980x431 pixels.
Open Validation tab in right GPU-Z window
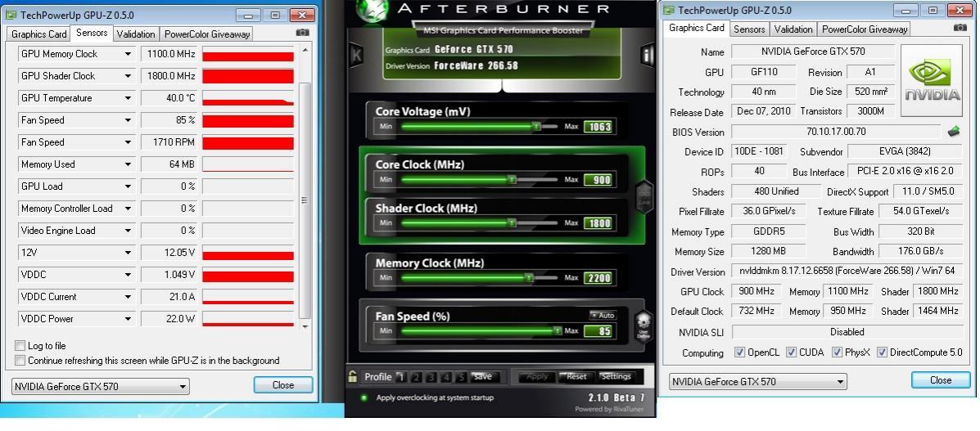coord(793,29)
